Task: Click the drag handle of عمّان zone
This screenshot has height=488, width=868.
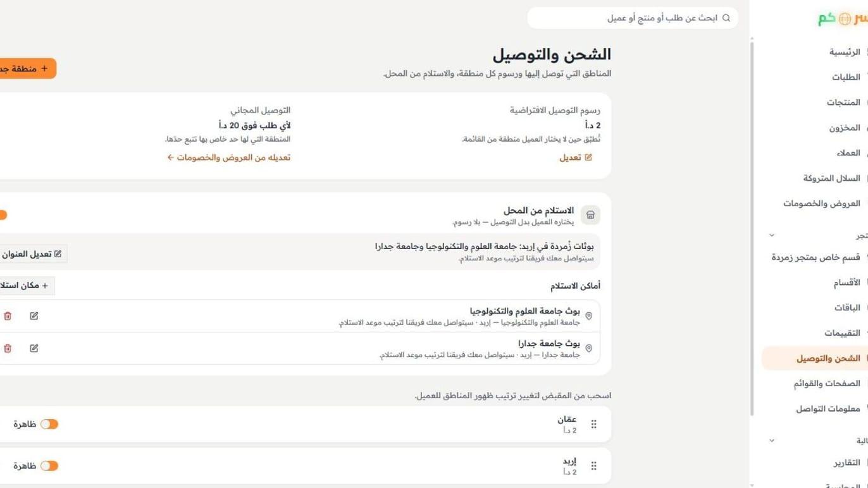Action: coord(593,424)
